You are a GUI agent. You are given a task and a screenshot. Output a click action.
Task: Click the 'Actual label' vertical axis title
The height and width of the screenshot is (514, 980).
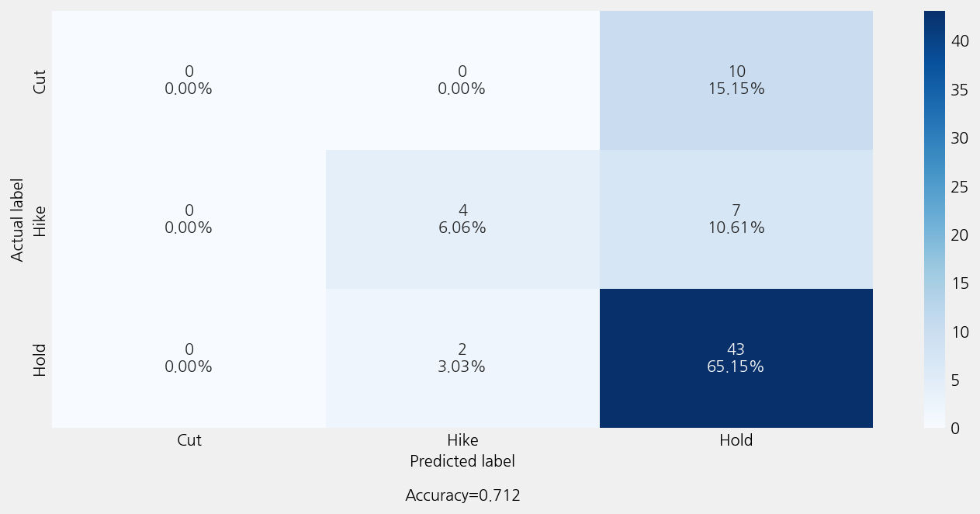(18, 220)
